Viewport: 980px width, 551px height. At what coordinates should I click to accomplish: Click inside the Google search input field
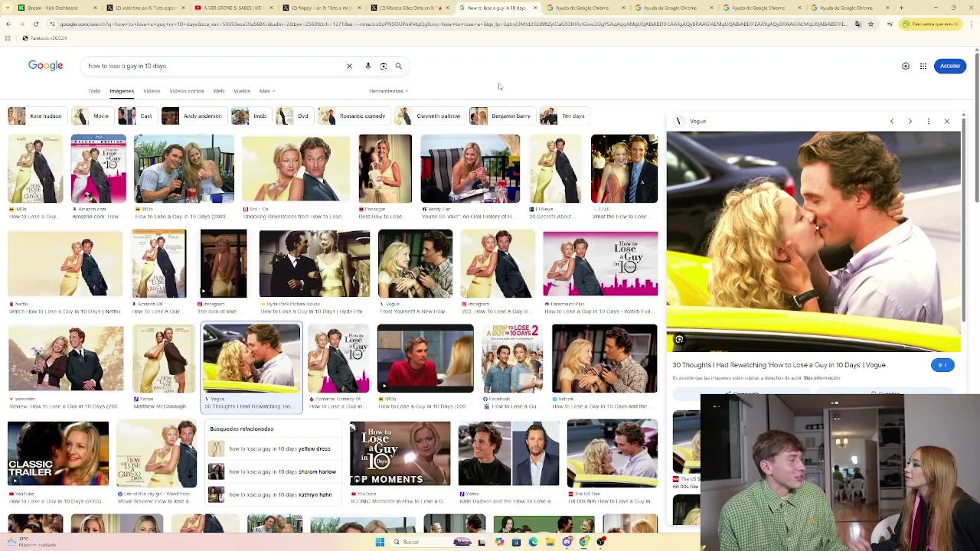click(x=214, y=66)
